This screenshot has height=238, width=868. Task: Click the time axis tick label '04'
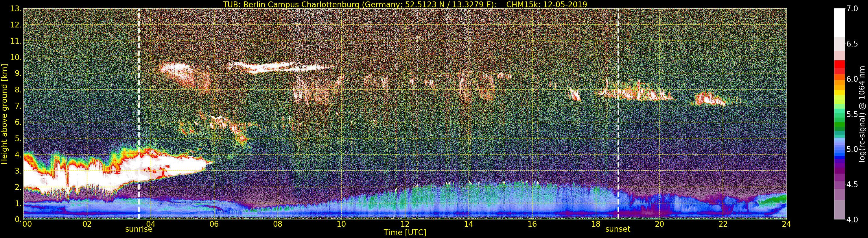(151, 224)
